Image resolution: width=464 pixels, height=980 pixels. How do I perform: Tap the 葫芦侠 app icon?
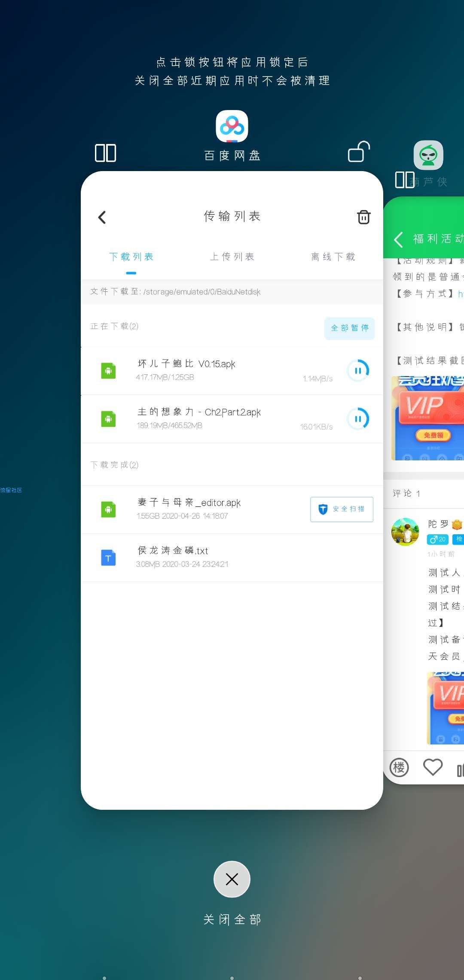[428, 155]
